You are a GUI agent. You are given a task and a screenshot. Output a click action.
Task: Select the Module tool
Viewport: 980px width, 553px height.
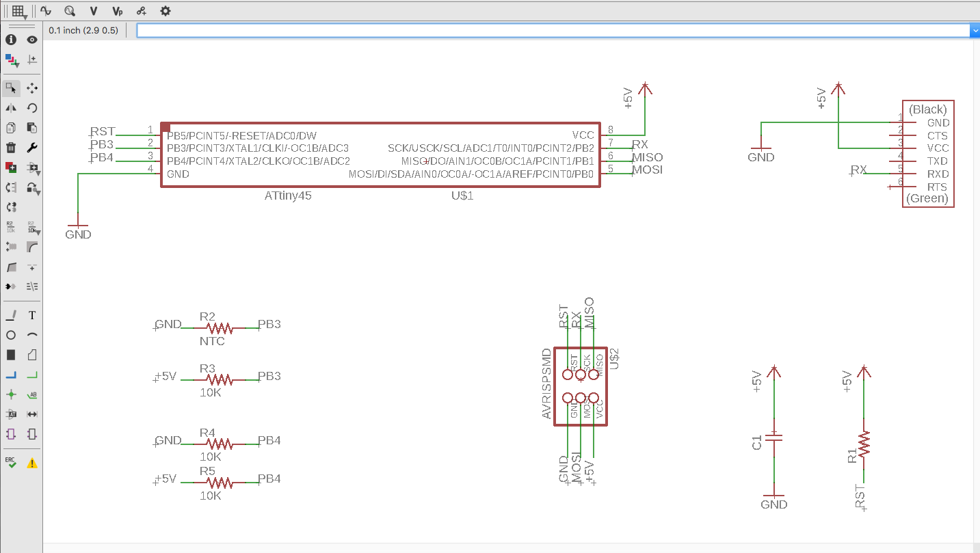click(x=11, y=434)
